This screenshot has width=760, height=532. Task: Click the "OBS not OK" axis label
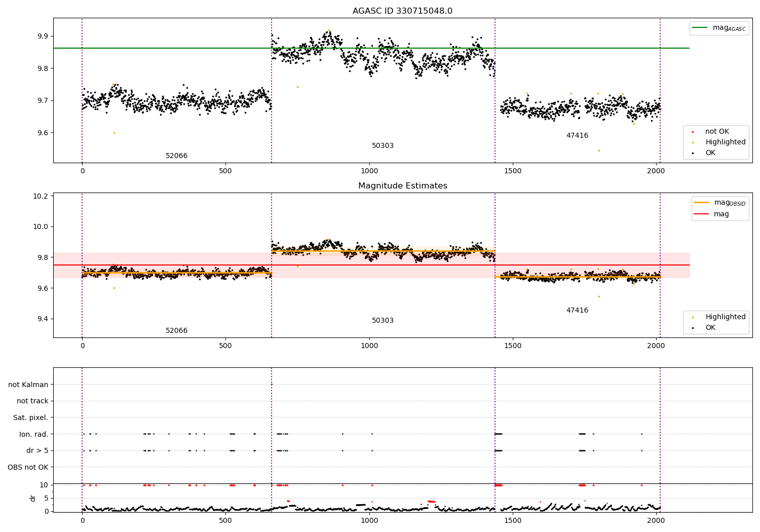(x=28, y=467)
